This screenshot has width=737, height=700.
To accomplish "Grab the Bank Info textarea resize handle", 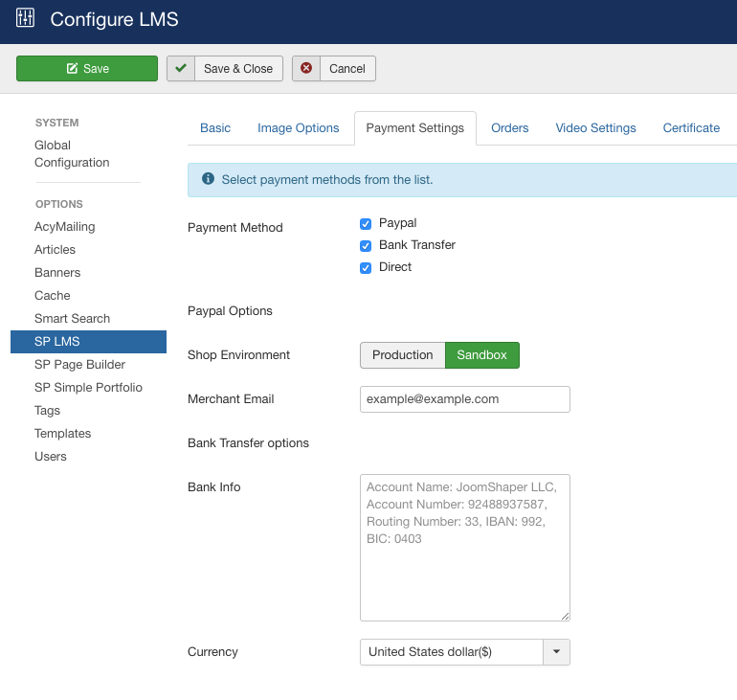I will pyautogui.click(x=565, y=616).
